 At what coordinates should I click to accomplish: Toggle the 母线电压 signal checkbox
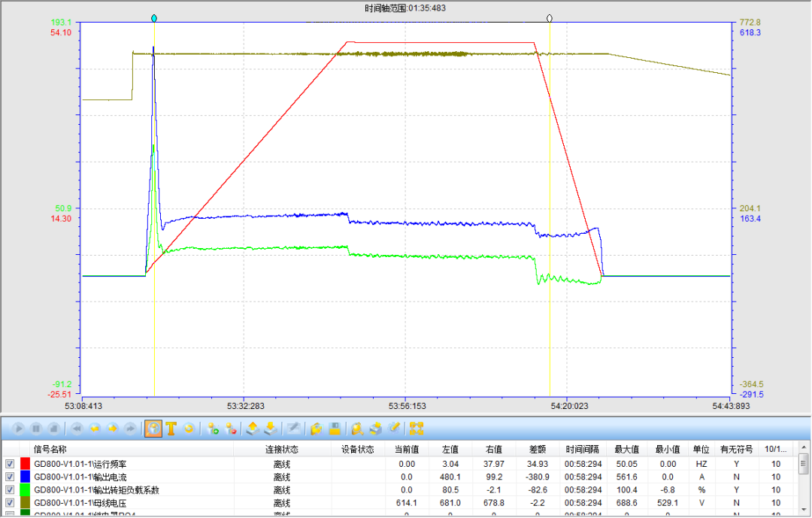(10, 502)
